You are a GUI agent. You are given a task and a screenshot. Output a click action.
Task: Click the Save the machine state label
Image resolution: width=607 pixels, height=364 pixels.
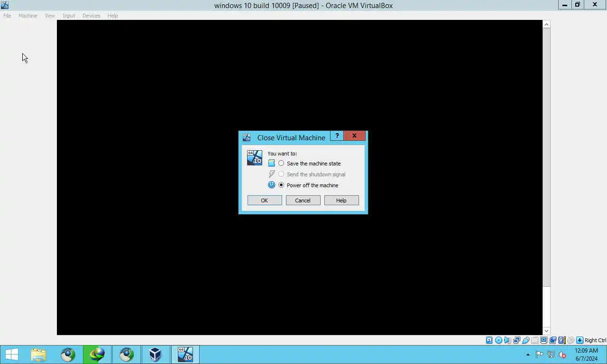(x=313, y=164)
